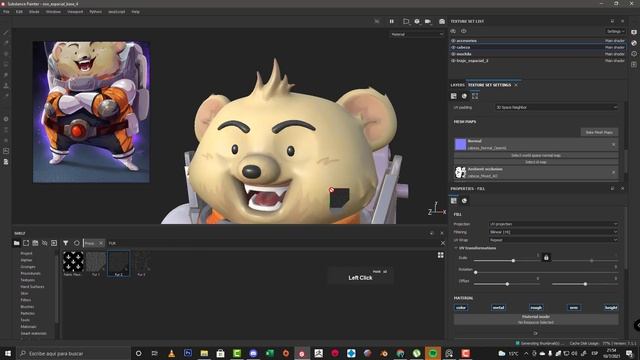Image resolution: width=640 pixels, height=360 pixels.
Task: Open the Edit menu
Action: coord(19,12)
